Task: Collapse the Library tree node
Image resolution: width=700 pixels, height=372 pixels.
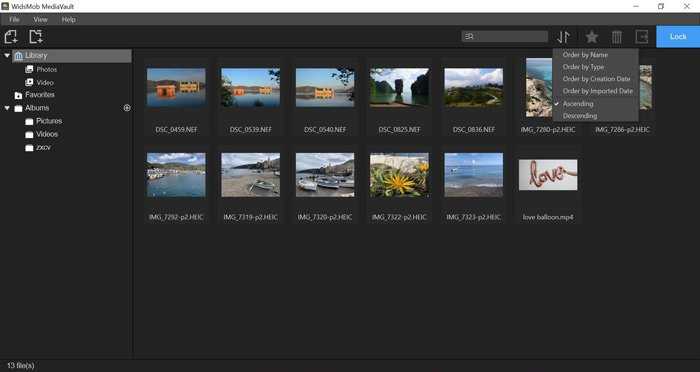Action: [7, 55]
